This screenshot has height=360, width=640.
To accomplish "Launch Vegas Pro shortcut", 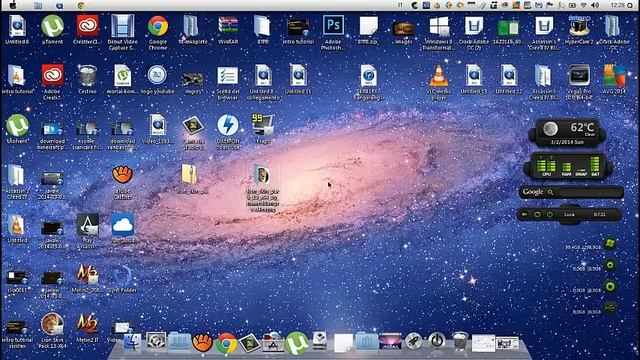I will coord(579,76).
